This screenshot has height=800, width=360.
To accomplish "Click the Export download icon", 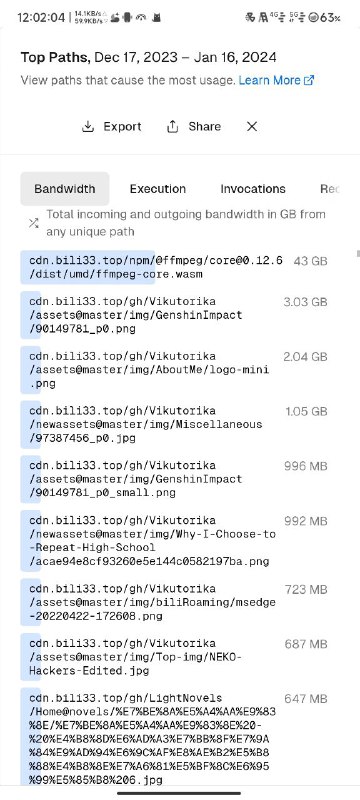I will click(x=88, y=127).
